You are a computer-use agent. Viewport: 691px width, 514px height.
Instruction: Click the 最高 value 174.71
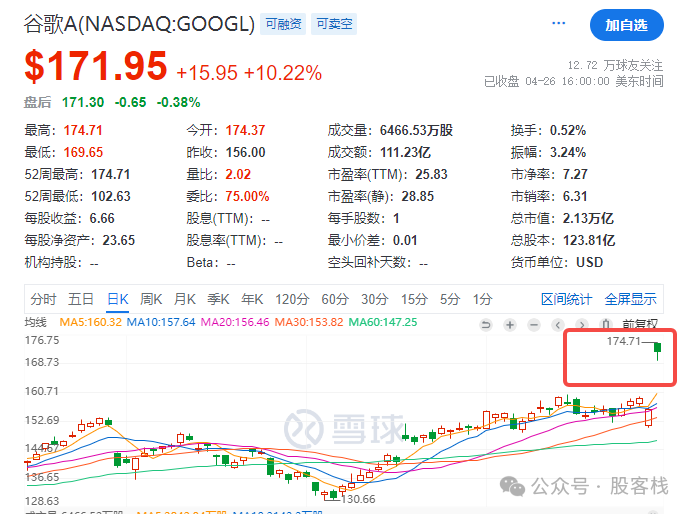[x=83, y=130]
